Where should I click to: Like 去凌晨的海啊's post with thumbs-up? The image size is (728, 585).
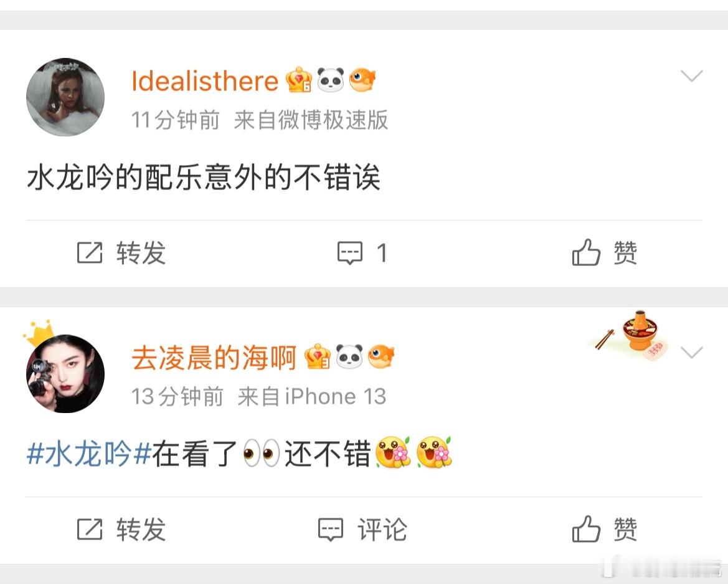[x=605, y=530]
